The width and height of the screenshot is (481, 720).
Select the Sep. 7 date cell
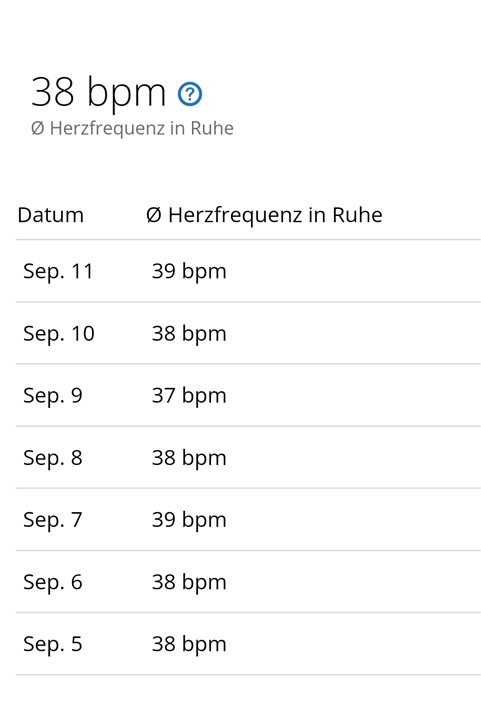53,520
